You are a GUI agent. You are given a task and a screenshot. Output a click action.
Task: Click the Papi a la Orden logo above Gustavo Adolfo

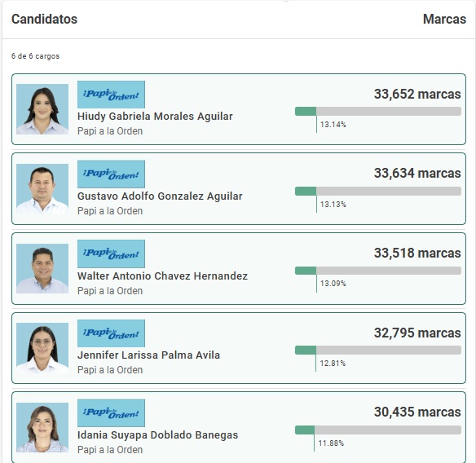click(111, 174)
